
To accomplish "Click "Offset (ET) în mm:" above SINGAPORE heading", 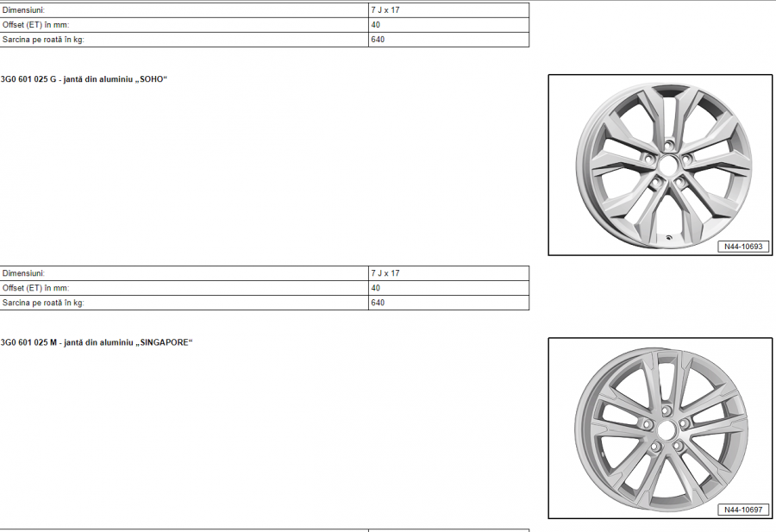I will click(x=35, y=288).
